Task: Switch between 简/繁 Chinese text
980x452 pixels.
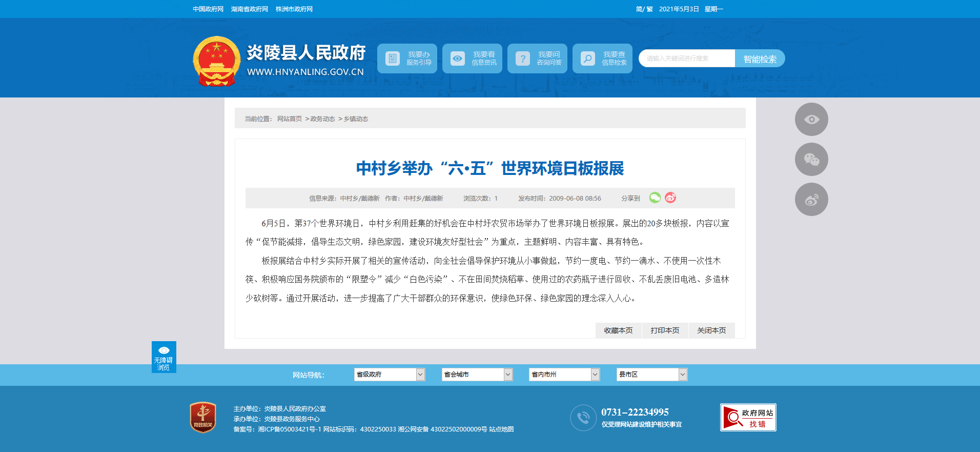Action: [644, 9]
